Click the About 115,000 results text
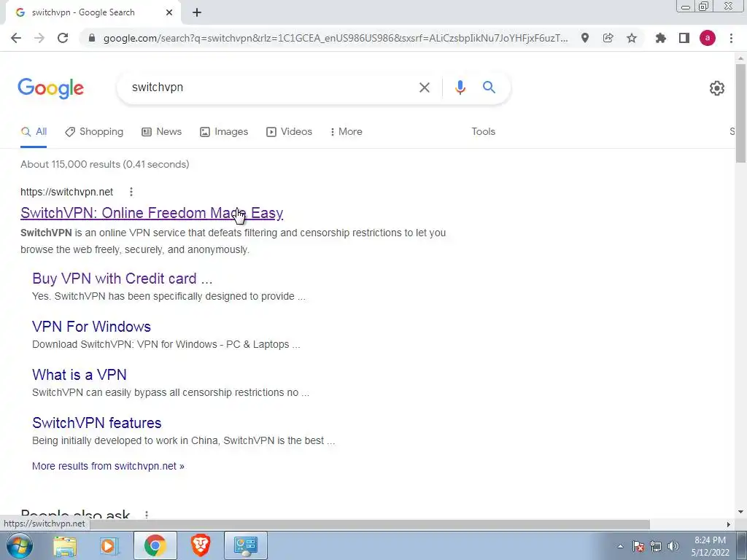The image size is (747, 560). 105,164
